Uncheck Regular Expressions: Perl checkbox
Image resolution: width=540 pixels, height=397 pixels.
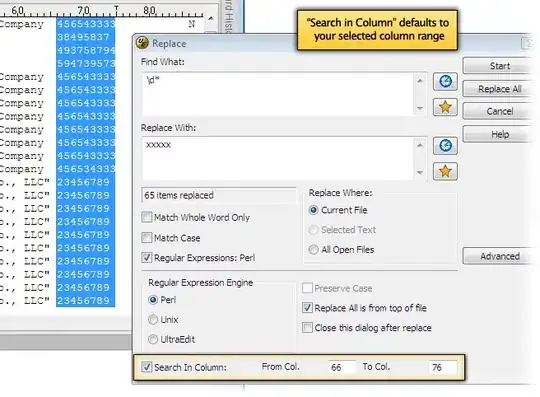pyautogui.click(x=147, y=258)
